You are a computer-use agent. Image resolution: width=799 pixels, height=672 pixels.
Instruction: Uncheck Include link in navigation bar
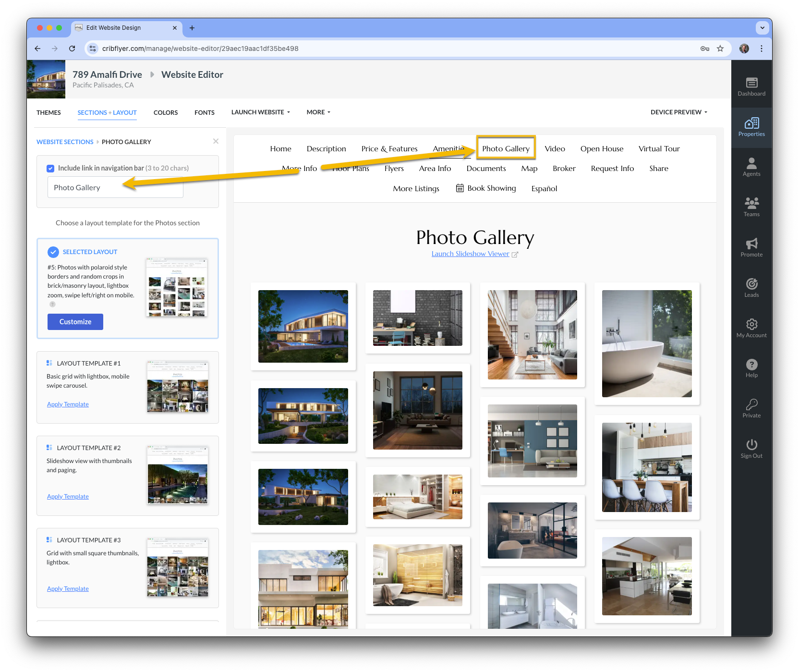50,169
